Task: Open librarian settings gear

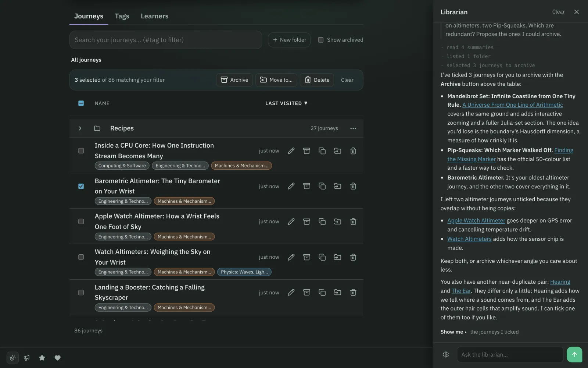Action: point(446,354)
